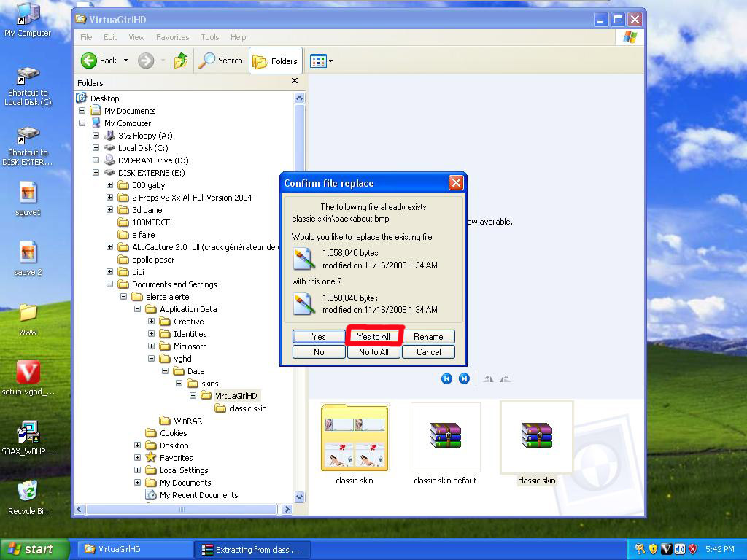Click Yes in Confirm file replace
747x560 pixels.
pos(319,336)
